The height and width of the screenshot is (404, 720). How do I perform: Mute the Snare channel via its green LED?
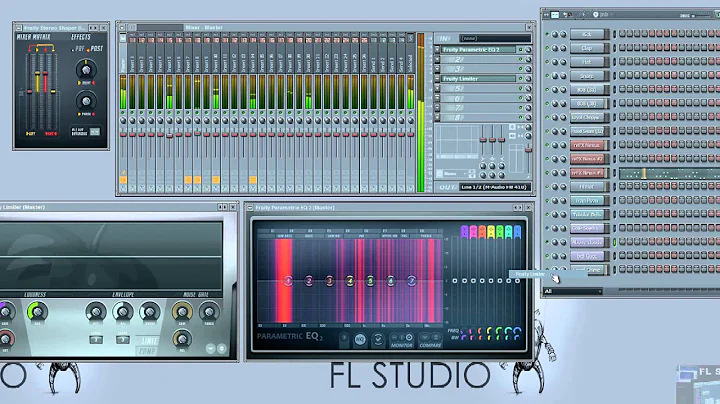547,76
